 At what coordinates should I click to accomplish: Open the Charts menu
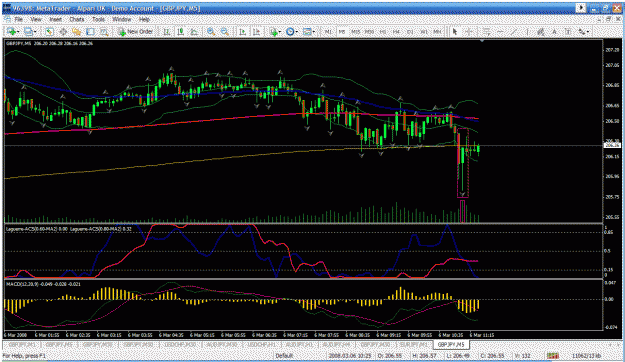pos(77,19)
